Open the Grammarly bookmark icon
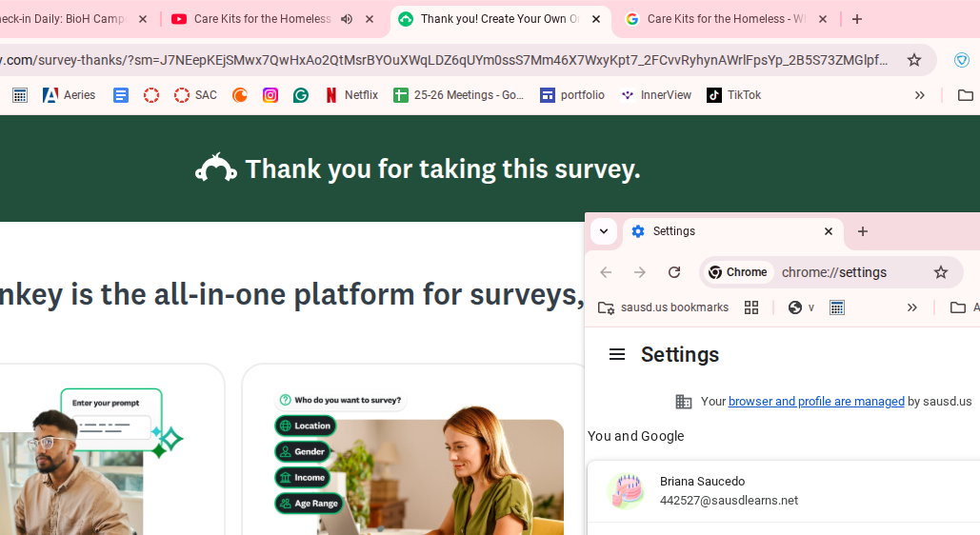This screenshot has width=980, height=535. tap(301, 95)
